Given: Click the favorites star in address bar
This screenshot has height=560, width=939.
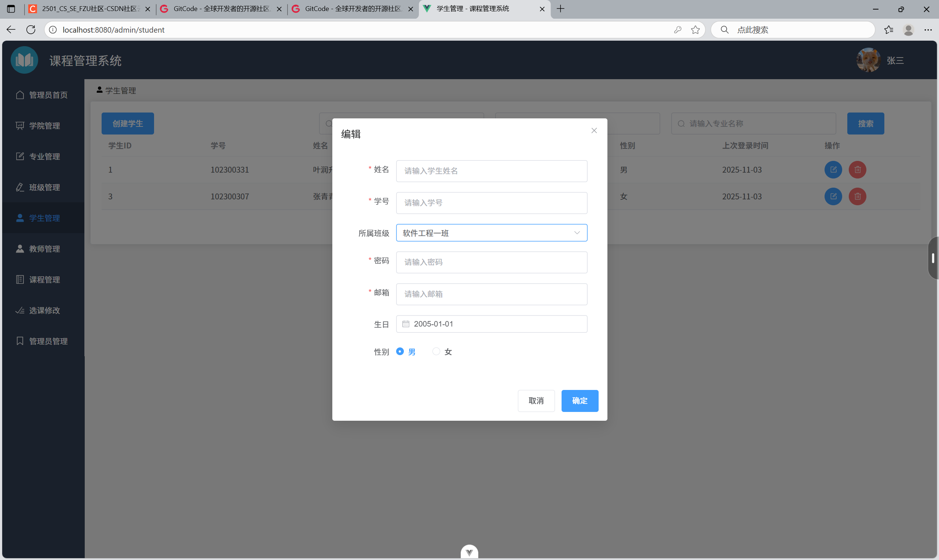Looking at the screenshot, I should click(x=695, y=30).
